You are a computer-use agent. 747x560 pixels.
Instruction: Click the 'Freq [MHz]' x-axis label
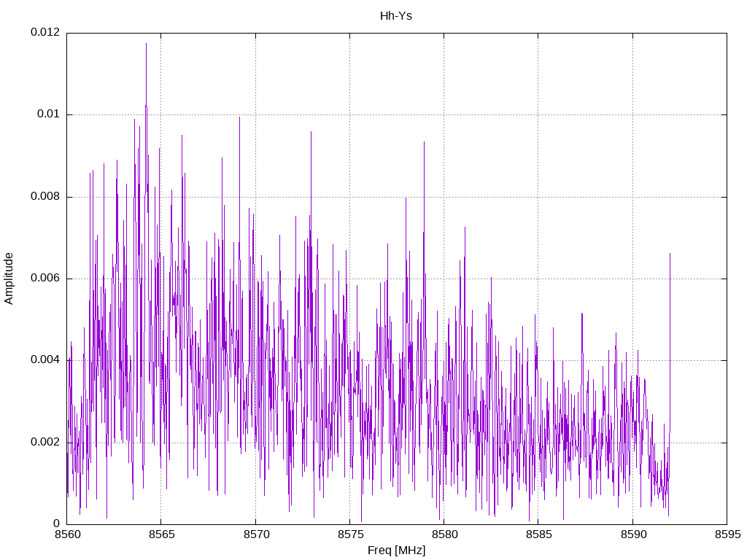point(396,551)
